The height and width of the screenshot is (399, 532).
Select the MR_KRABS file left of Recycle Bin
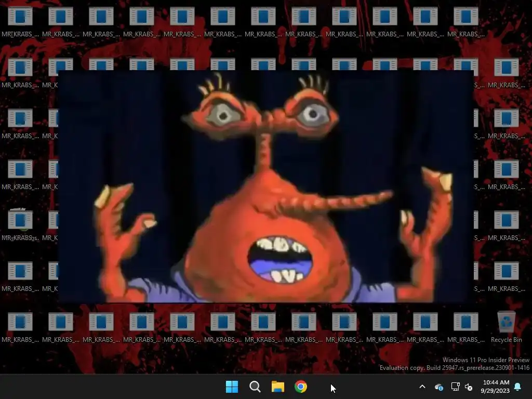466,327
